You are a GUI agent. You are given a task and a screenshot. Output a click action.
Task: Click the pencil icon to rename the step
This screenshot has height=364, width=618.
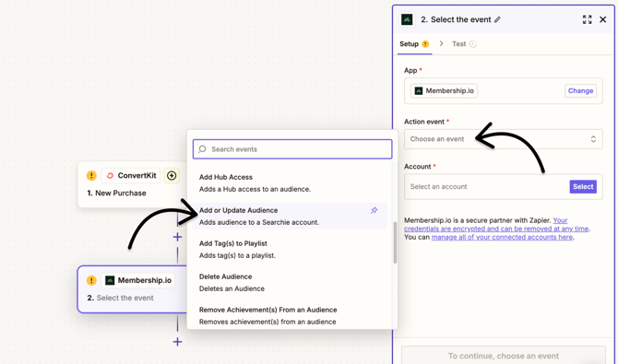[497, 19]
